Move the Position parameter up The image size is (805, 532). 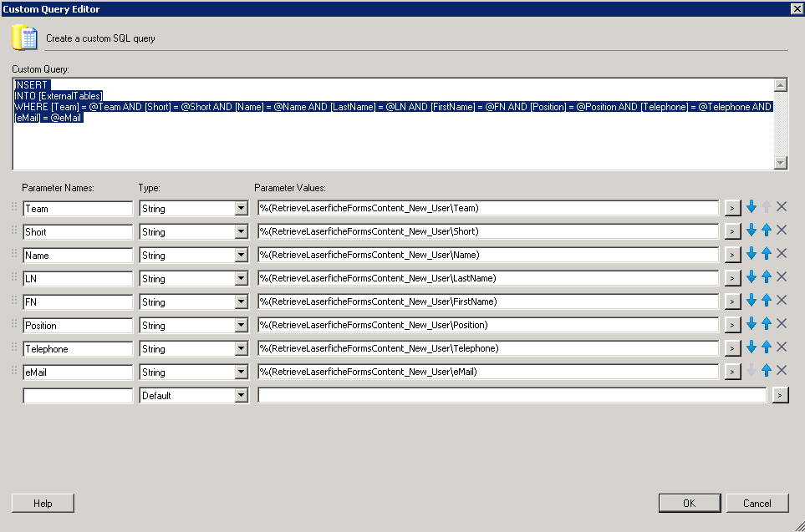[x=767, y=324]
